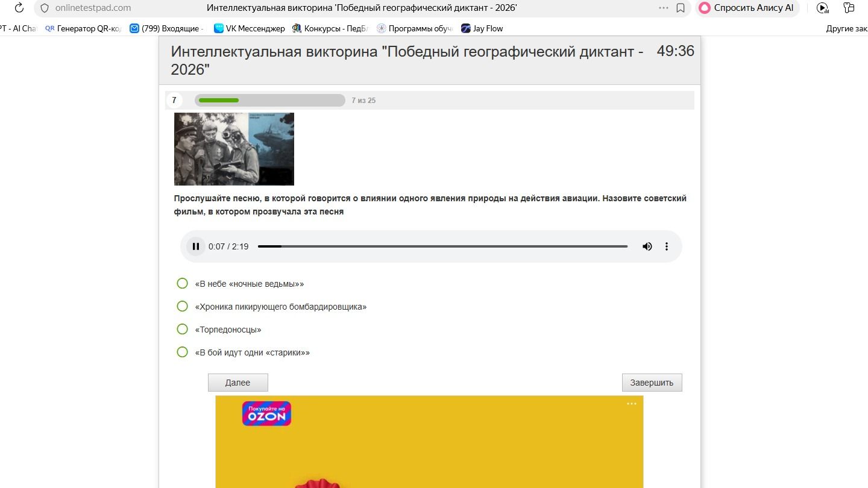Mute the audio player volume
Screen dimensions: 868x488
click(x=647, y=246)
